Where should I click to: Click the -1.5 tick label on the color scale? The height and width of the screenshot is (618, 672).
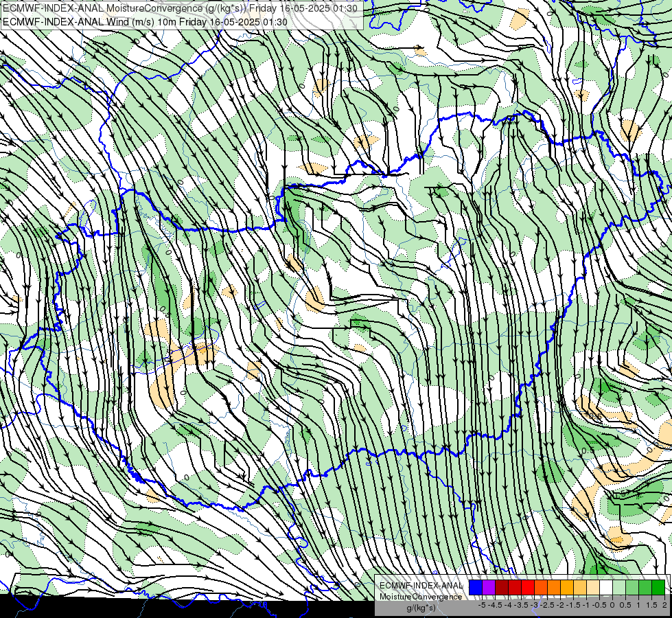point(573,605)
